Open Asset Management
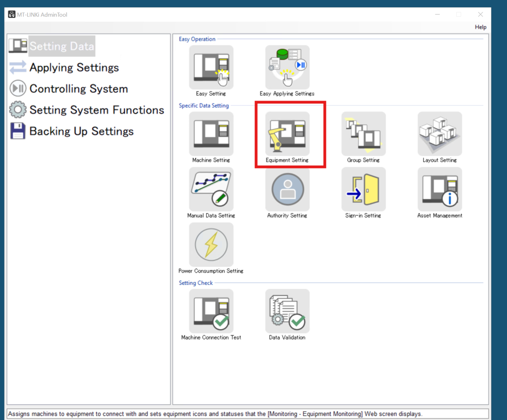Image resolution: width=507 pixels, height=420 pixels. [x=440, y=189]
